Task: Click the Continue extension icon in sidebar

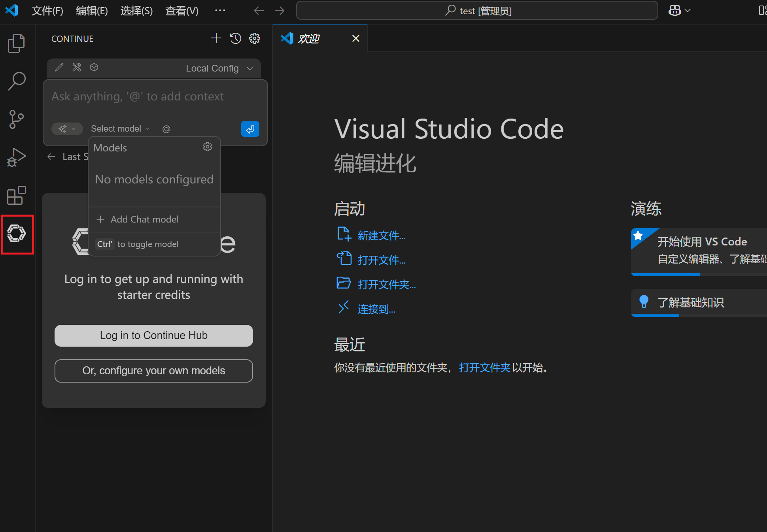Action: tap(17, 234)
